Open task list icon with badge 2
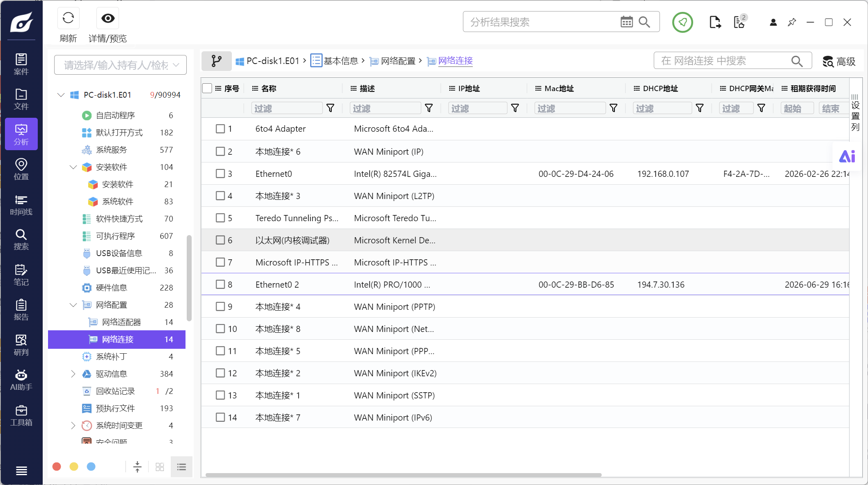This screenshot has height=485, width=868. (740, 22)
